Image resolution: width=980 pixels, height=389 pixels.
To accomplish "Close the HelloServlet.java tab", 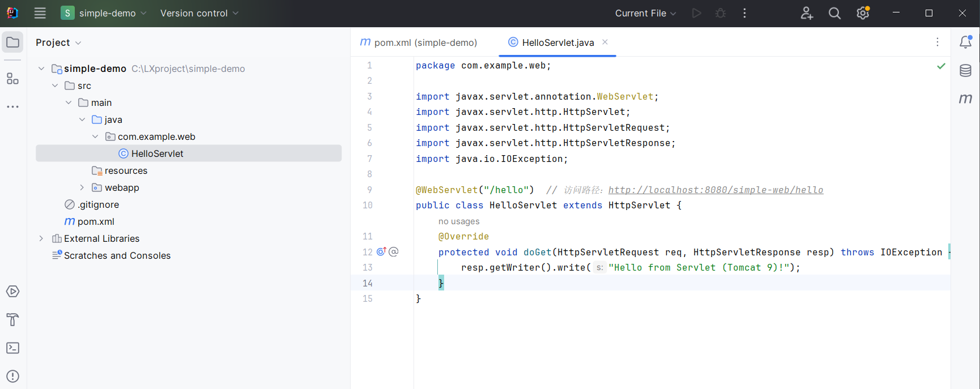I will pyautogui.click(x=605, y=42).
